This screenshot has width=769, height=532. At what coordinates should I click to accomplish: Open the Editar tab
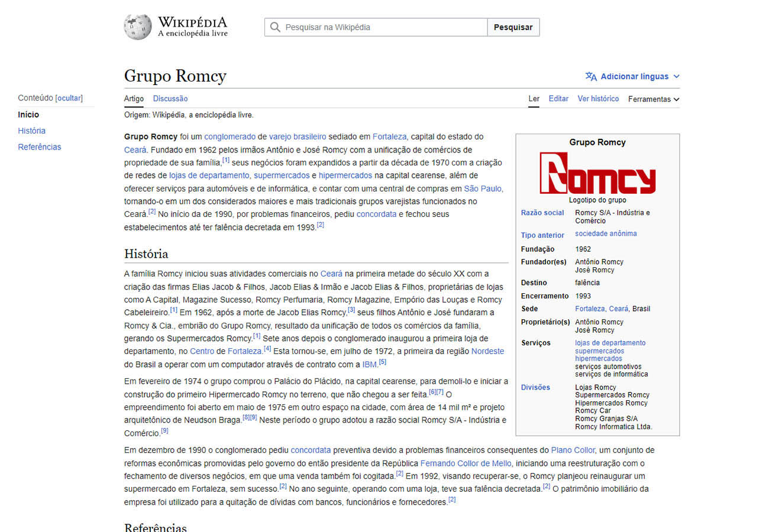click(558, 99)
